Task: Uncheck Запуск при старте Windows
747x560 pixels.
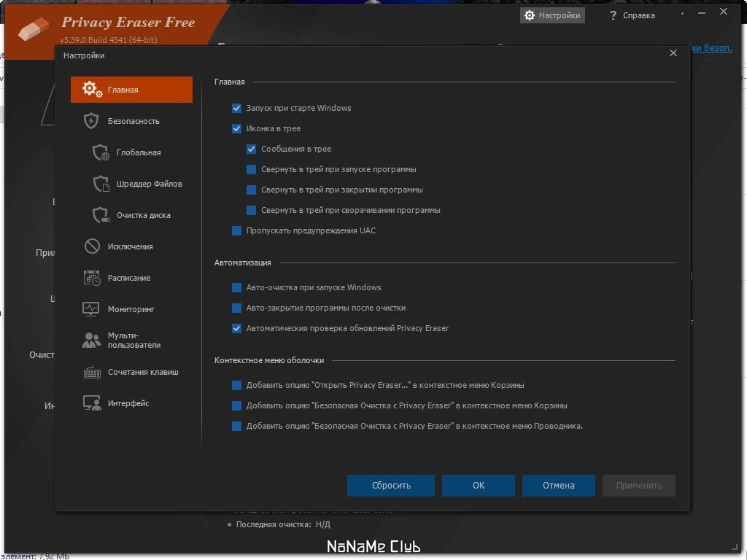Action: pyautogui.click(x=236, y=108)
